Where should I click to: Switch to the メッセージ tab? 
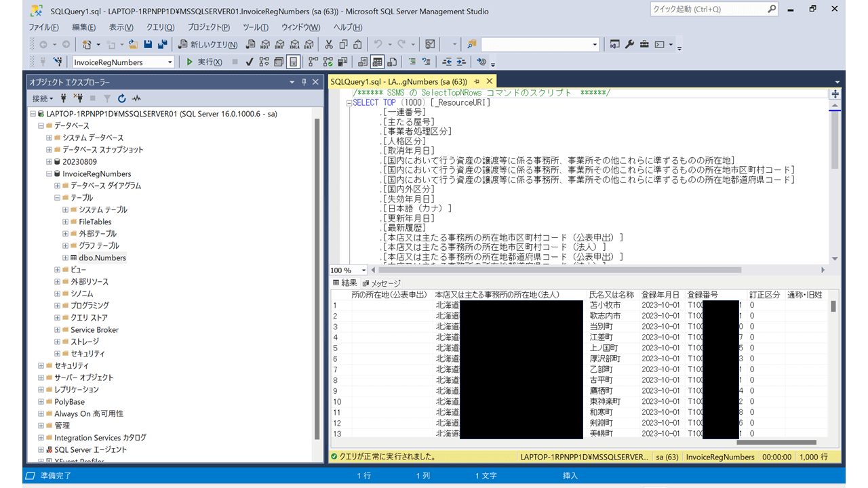click(x=382, y=283)
